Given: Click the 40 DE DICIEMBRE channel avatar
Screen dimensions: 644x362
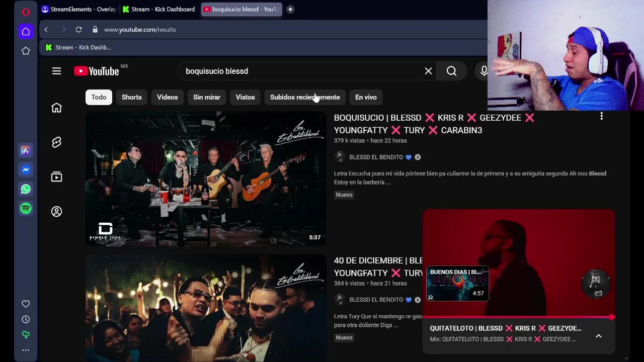Looking at the screenshot, I should pyautogui.click(x=340, y=300).
